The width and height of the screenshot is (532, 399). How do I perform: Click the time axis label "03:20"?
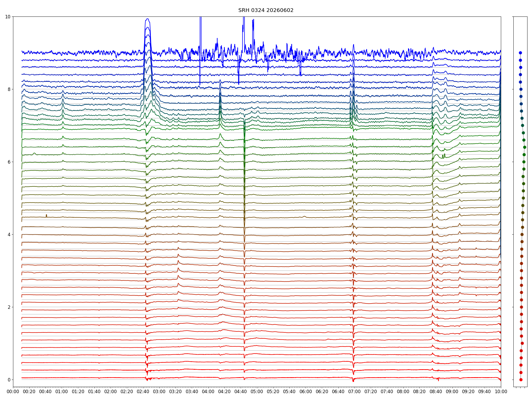176,392
